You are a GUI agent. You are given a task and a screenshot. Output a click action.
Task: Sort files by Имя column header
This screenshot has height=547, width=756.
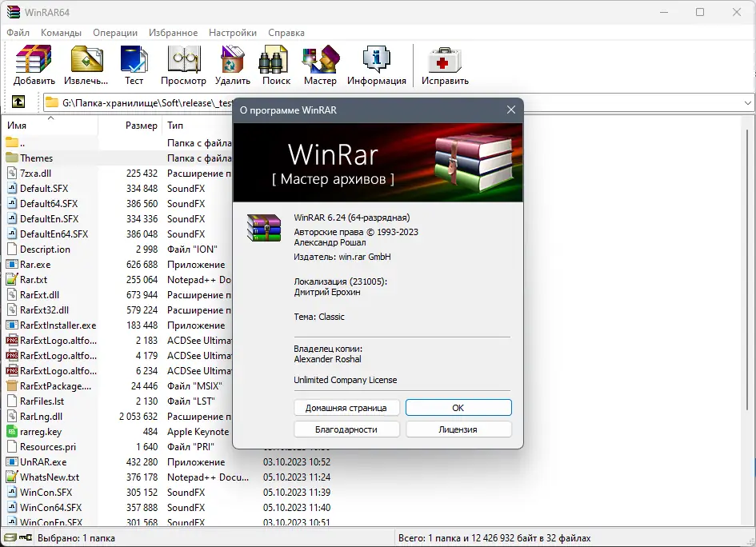tap(50, 126)
